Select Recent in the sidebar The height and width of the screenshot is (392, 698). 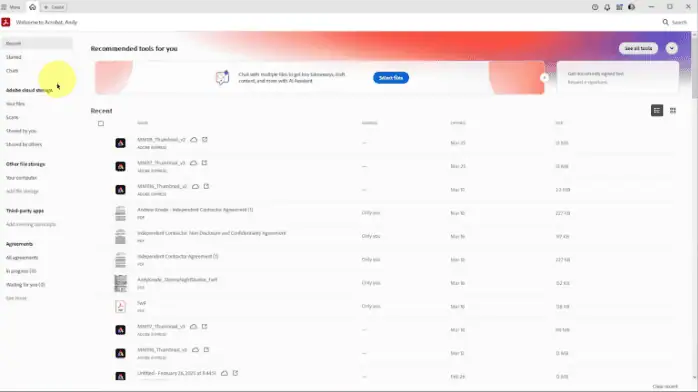37,43
